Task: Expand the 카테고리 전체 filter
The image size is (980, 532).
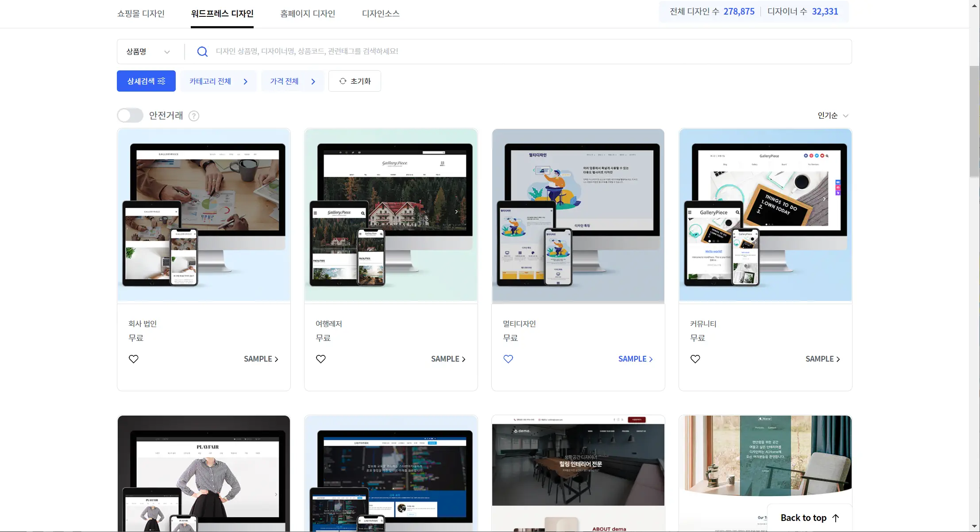Action: pyautogui.click(x=218, y=81)
